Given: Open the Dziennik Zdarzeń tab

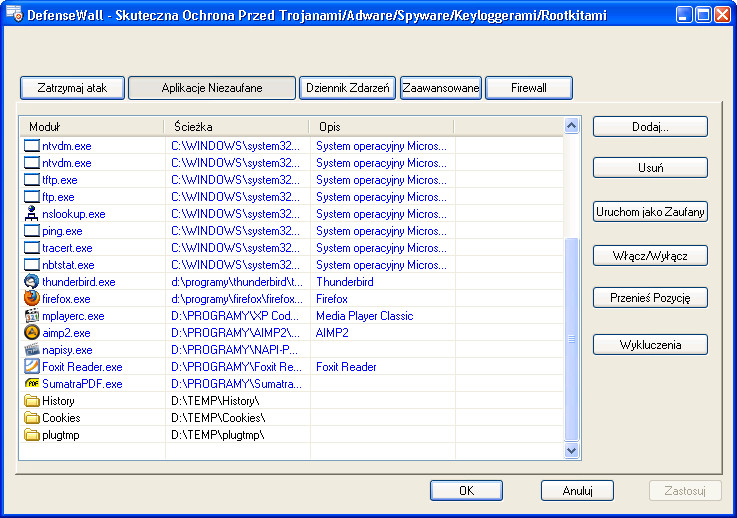Looking at the screenshot, I should click(x=347, y=88).
